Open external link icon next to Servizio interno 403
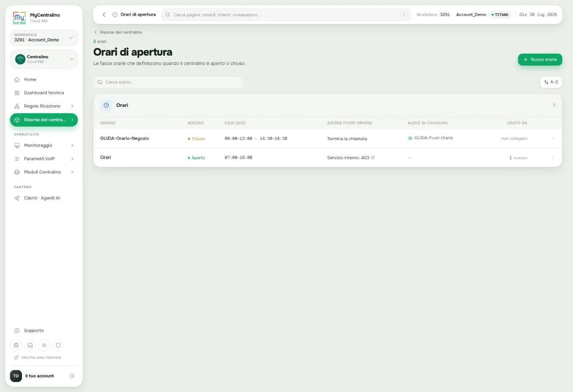 (373, 157)
